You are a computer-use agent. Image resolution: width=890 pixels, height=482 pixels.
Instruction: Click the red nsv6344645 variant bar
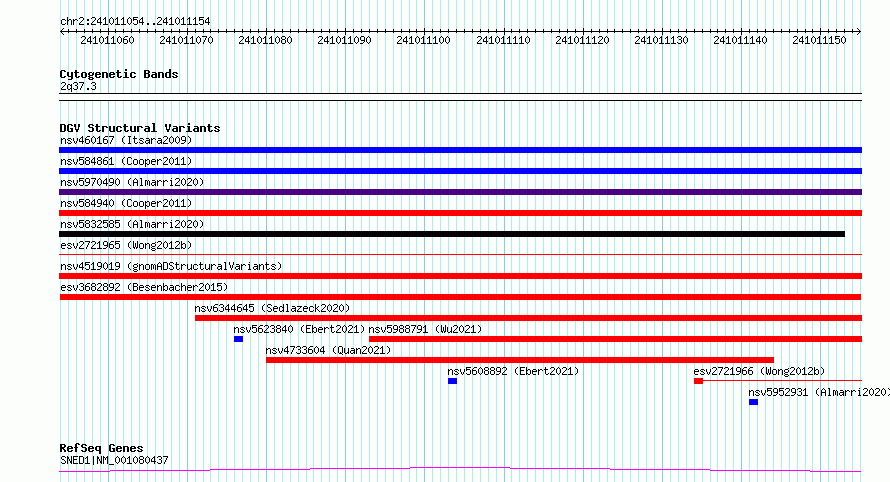click(x=528, y=318)
